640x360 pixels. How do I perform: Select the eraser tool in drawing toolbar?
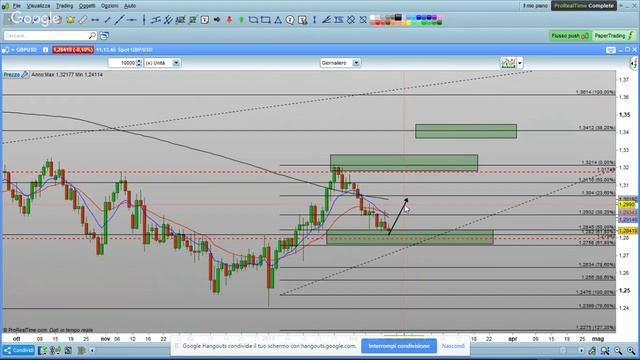tap(83, 20)
